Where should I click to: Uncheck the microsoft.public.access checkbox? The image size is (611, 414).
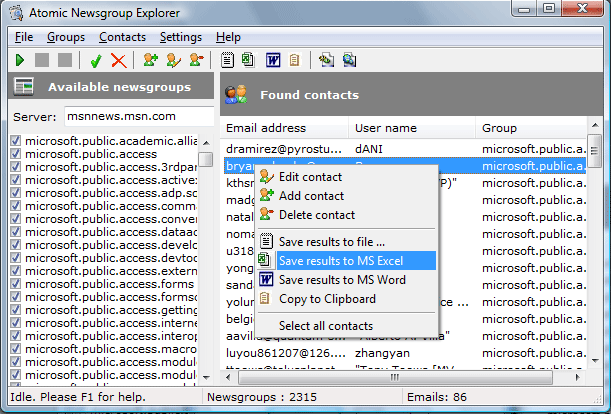click(16, 154)
